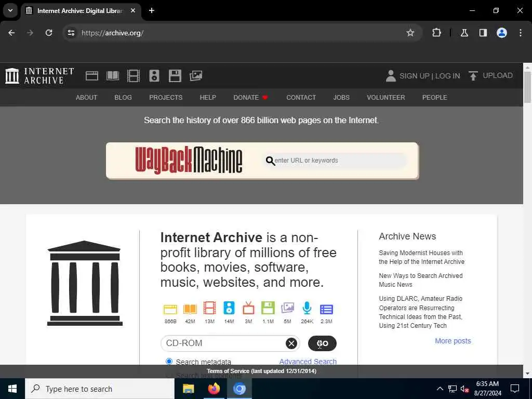Viewport: 532px width, 399px height.
Task: Open the yellow web pages icon labeled 866B
Action: (170, 309)
